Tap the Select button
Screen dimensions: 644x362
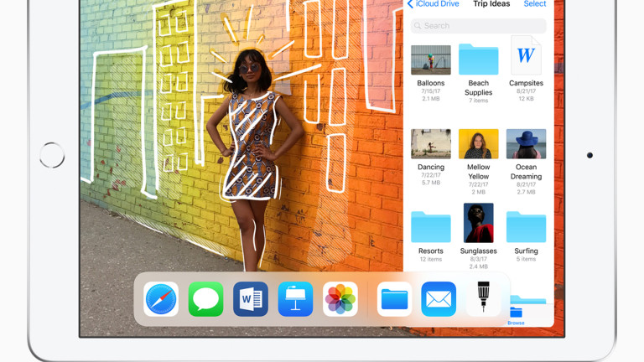[535, 4]
